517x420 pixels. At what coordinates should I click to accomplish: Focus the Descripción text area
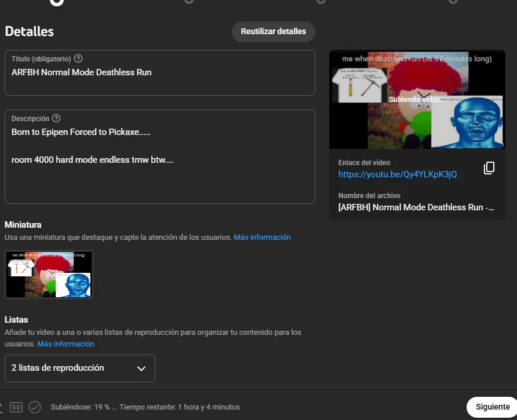coord(160,156)
